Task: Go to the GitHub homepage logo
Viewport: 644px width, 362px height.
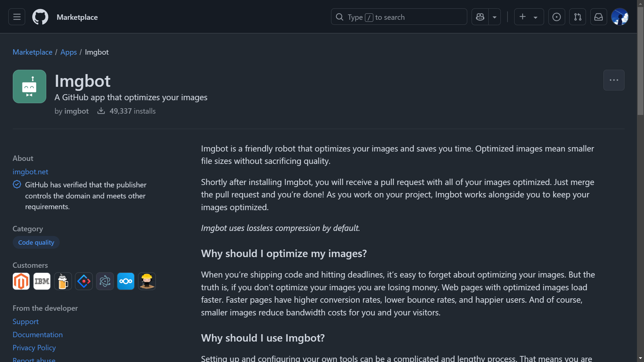Action: pyautogui.click(x=40, y=17)
